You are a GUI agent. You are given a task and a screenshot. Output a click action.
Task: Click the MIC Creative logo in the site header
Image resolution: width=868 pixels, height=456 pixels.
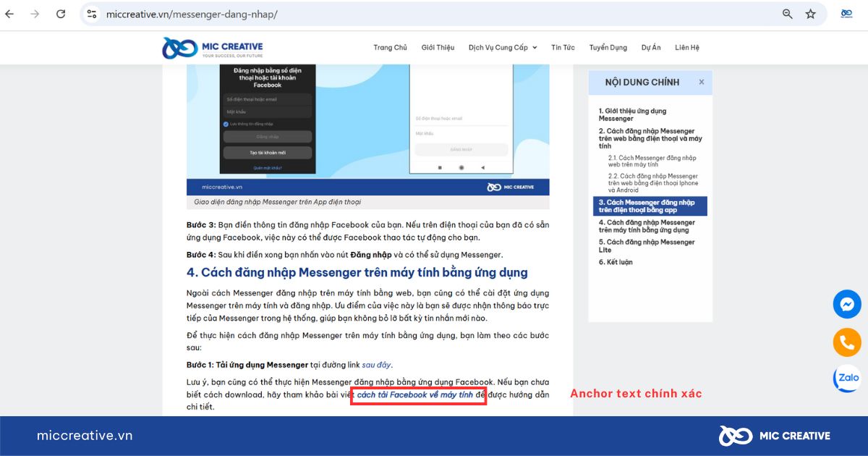click(213, 48)
